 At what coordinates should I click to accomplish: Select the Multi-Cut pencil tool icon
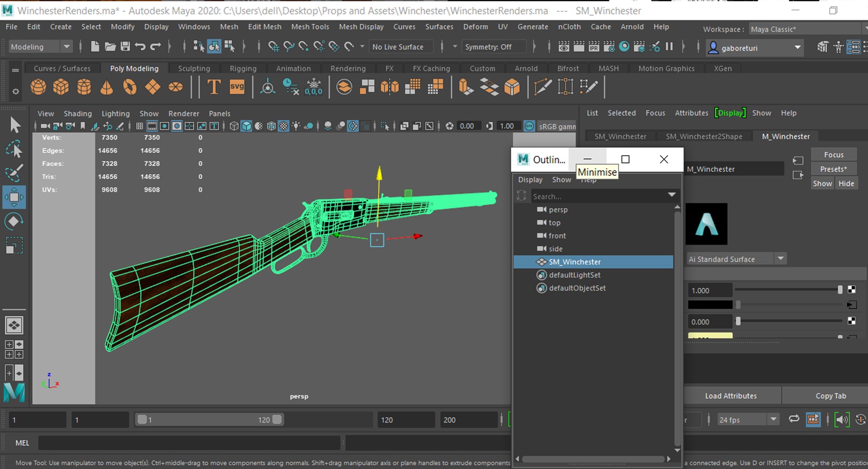coord(542,86)
